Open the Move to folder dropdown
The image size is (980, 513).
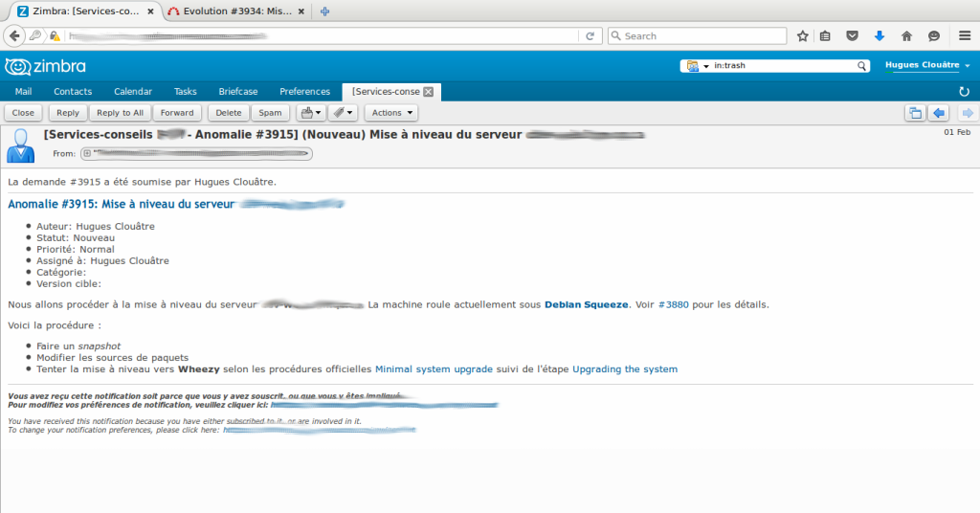point(311,113)
